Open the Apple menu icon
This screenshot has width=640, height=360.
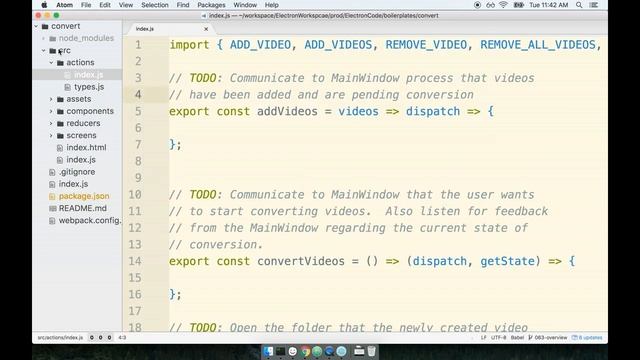point(44,5)
